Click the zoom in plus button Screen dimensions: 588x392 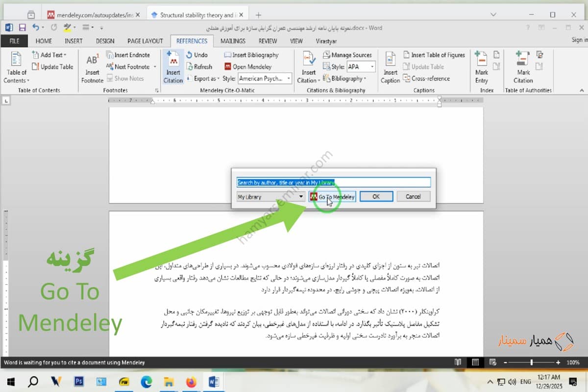pyautogui.click(x=558, y=363)
